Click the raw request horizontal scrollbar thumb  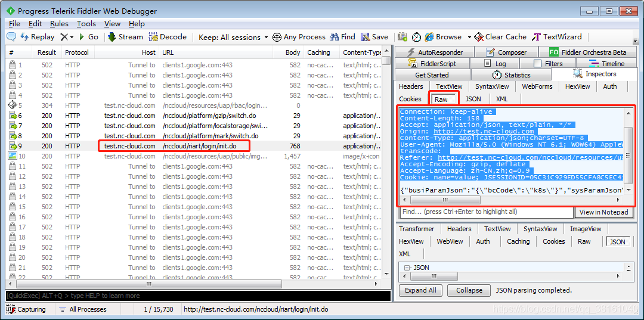(x=445, y=200)
